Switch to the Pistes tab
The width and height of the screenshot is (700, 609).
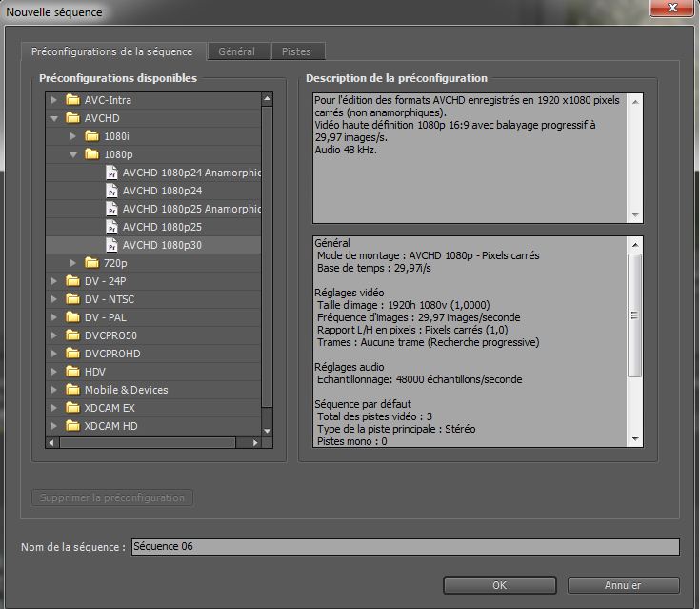coord(297,51)
